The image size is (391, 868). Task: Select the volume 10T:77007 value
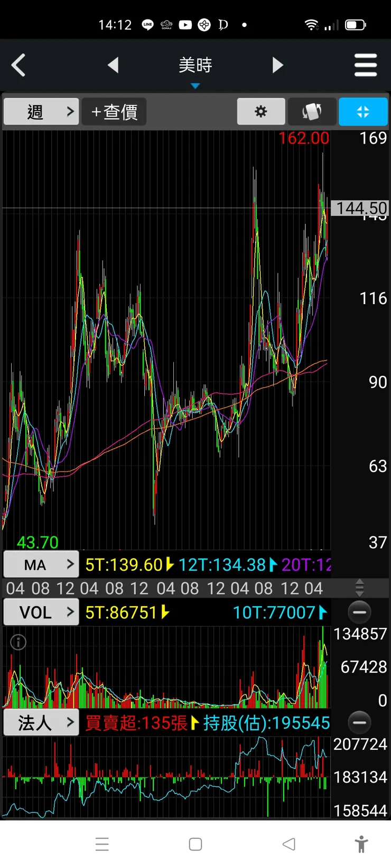274,612
